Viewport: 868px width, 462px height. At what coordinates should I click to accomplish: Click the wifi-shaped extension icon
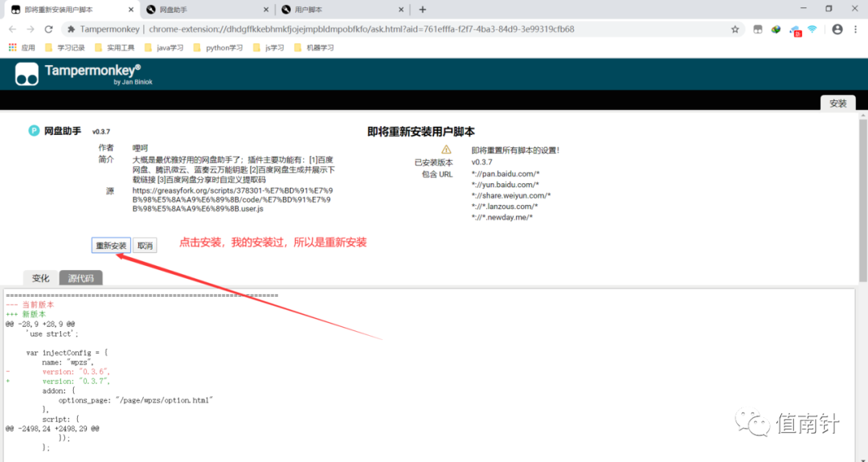coord(812,29)
